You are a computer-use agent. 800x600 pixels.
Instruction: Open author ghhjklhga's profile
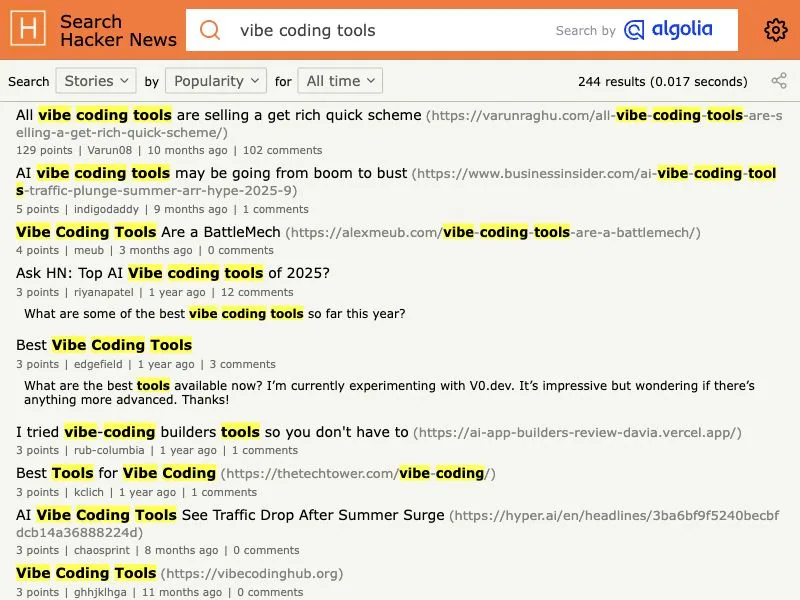click(100, 592)
